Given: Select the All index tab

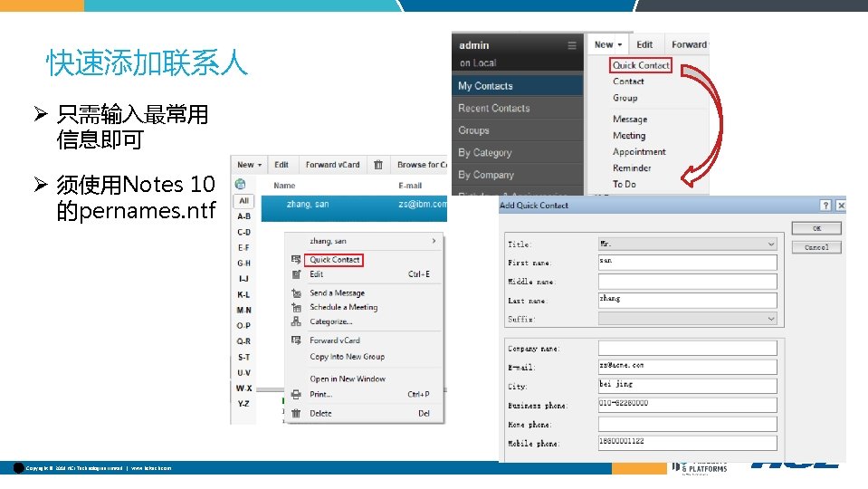Looking at the screenshot, I should point(243,200).
